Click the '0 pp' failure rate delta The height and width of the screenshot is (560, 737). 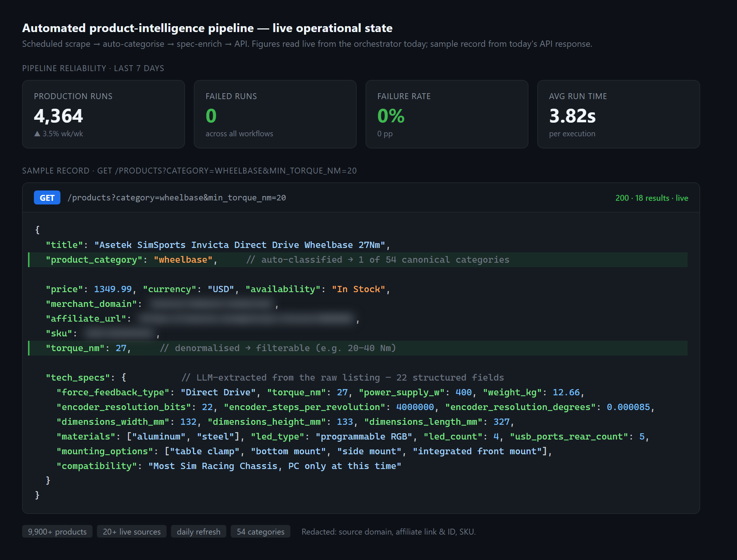click(385, 134)
